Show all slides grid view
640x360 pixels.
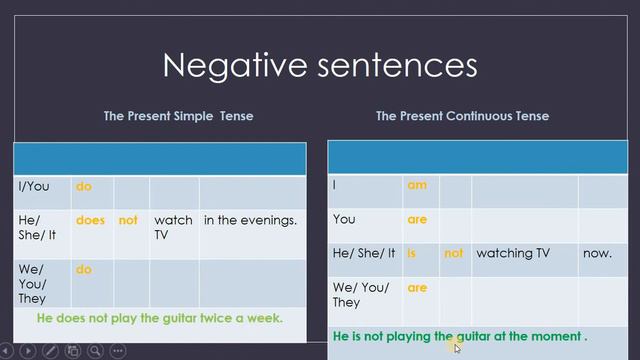(x=73, y=351)
